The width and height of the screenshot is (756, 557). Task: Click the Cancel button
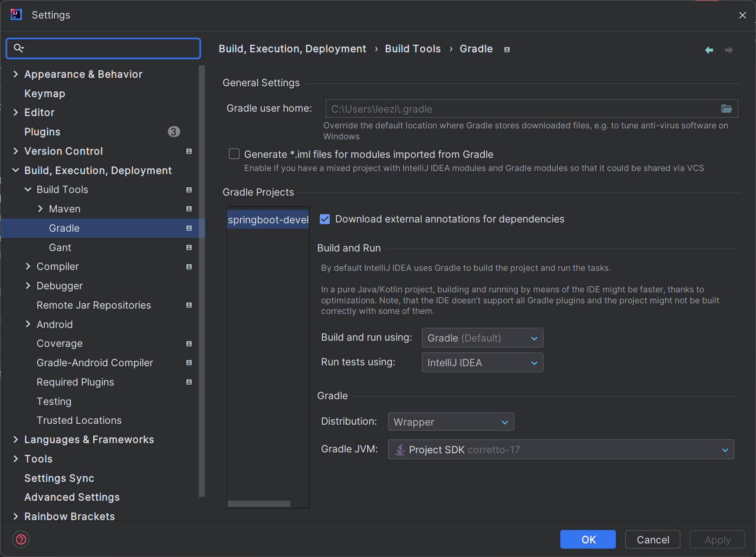point(653,539)
